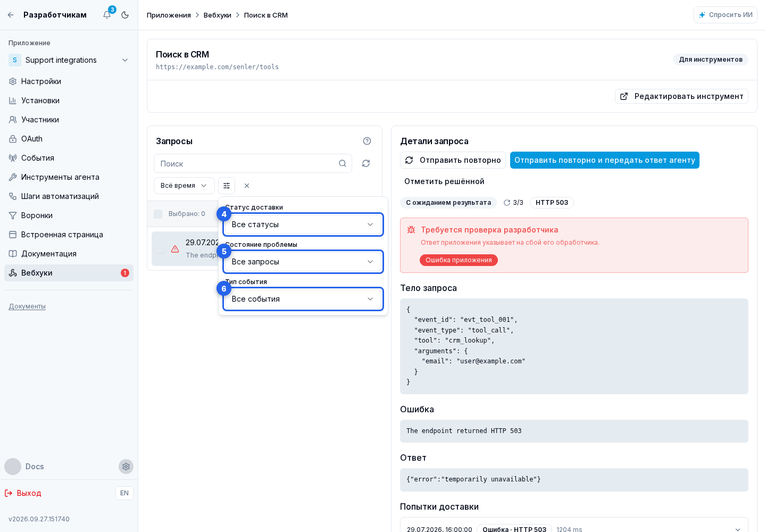Open the Все запросы dropdown
Viewport: 766px width, 532px height.
coord(303,262)
